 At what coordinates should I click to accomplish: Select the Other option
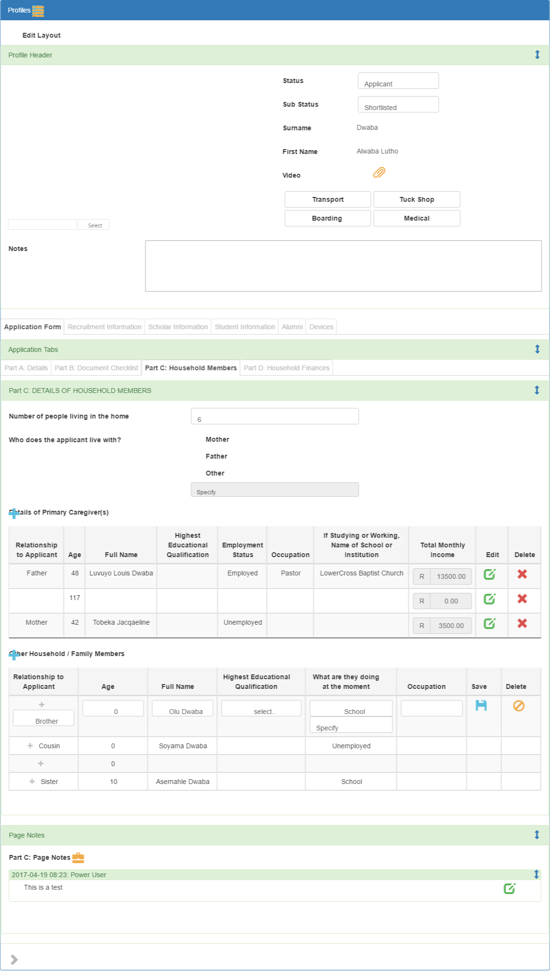point(215,473)
